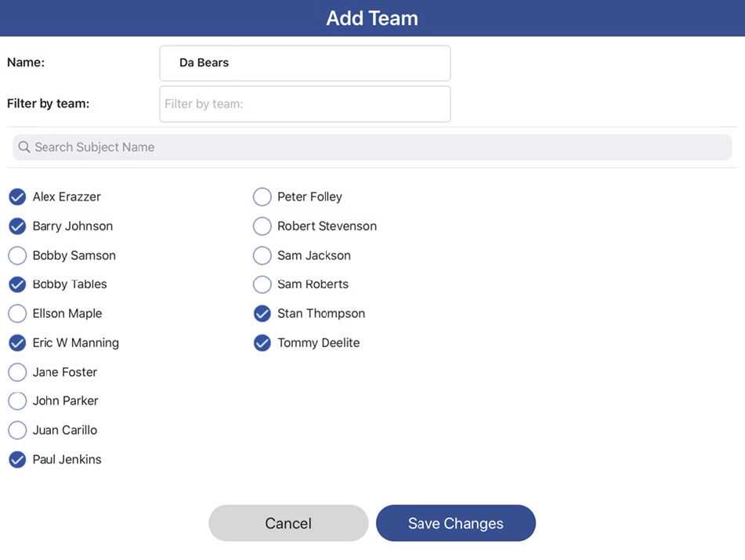The height and width of the screenshot is (560, 745).
Task: Check the box for Juan Carillo
Action: point(17,430)
